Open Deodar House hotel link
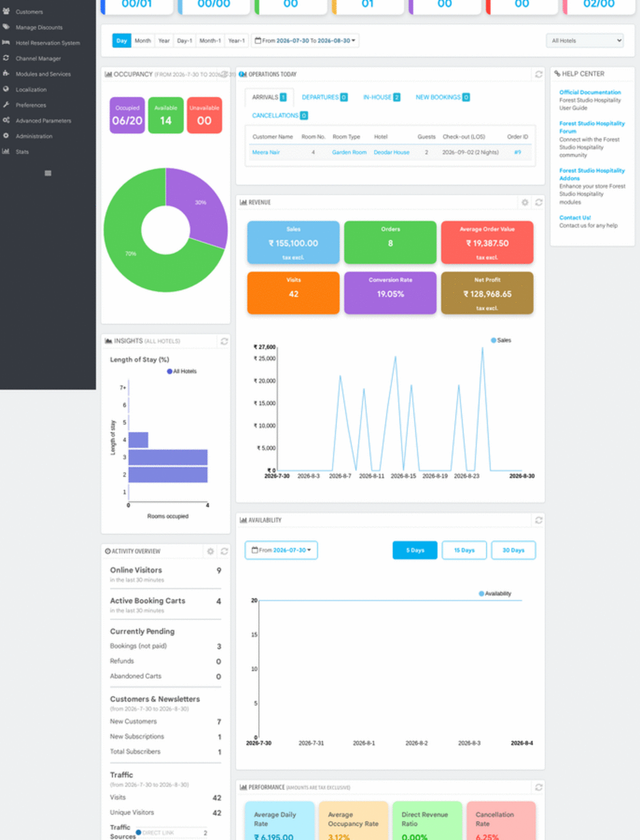Screen dimensions: 640x840 point(391,152)
